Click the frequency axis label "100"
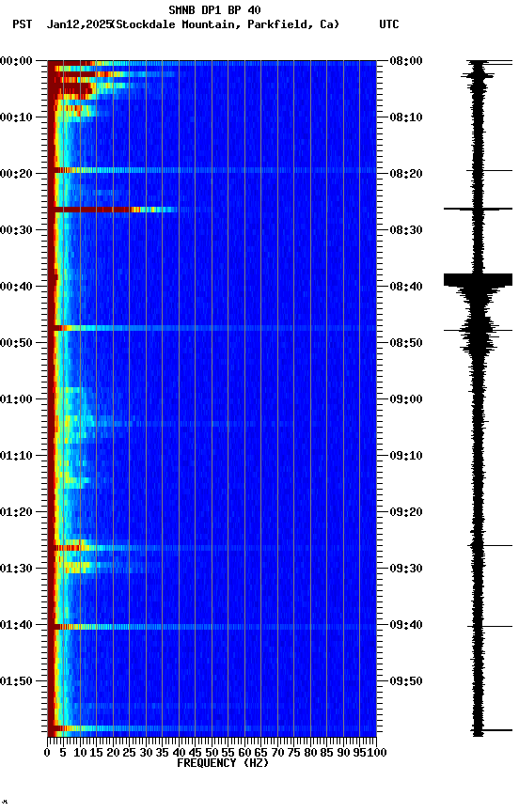 pos(378,754)
